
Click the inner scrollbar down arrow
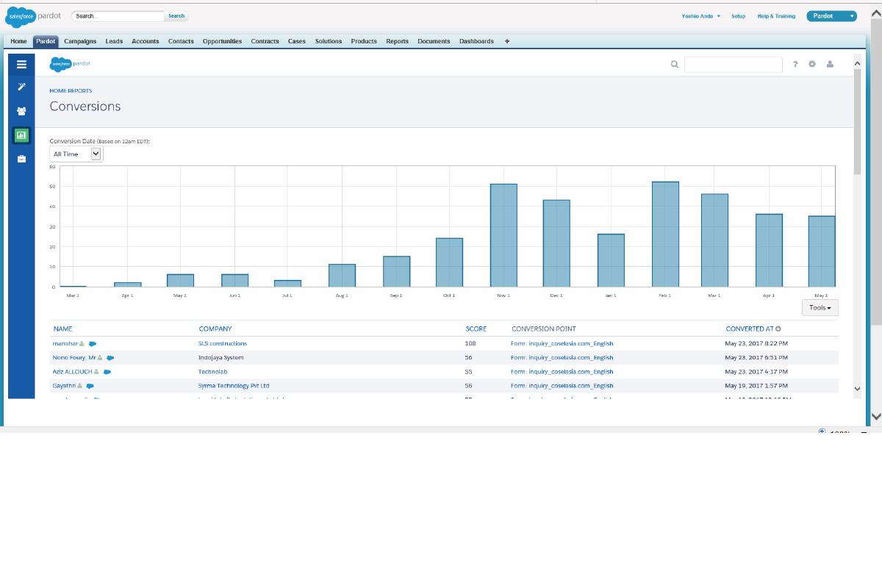coord(857,389)
